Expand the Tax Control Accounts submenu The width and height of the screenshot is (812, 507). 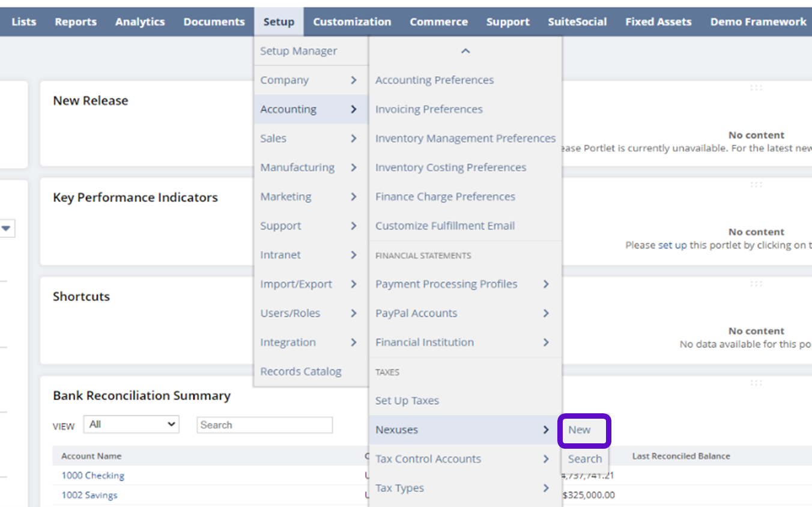point(545,459)
